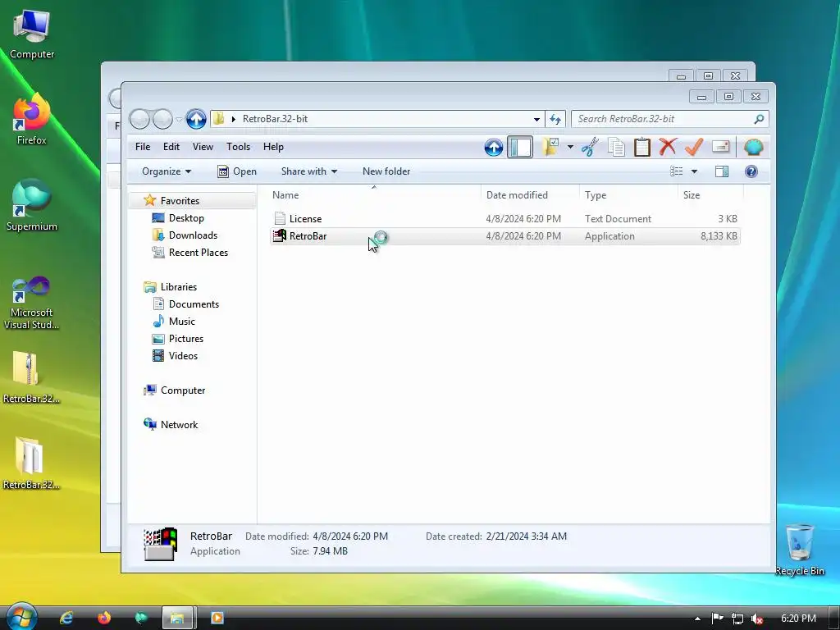The width and height of the screenshot is (840, 630).
Task: Click the orange checkmark Properties icon
Action: tap(694, 147)
